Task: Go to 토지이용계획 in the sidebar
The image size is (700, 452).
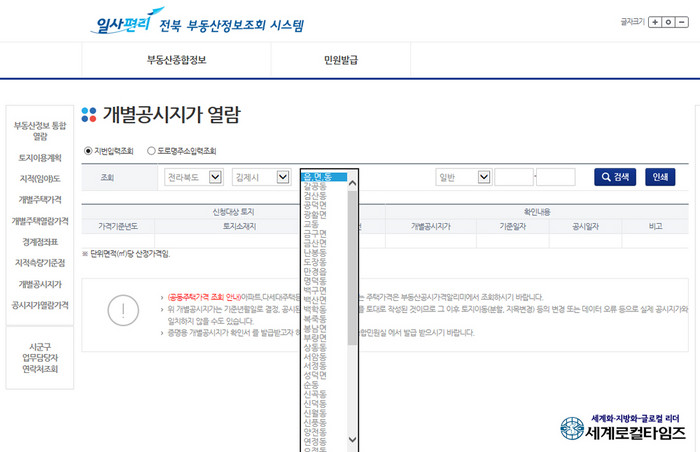Action: [40, 158]
